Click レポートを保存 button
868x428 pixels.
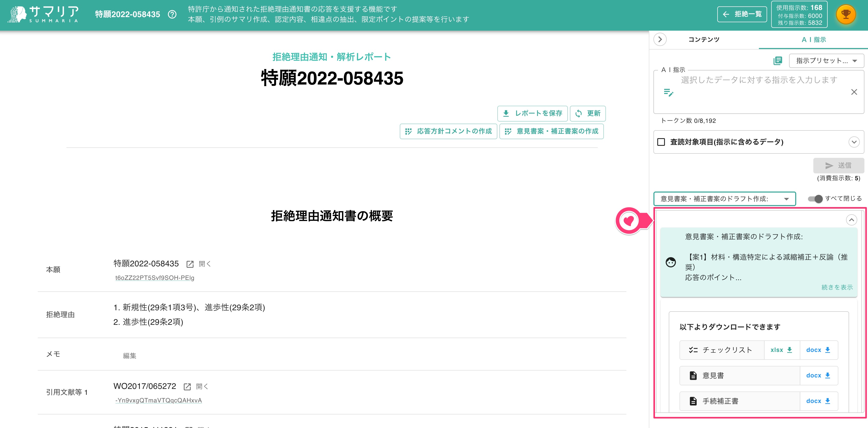[532, 113]
